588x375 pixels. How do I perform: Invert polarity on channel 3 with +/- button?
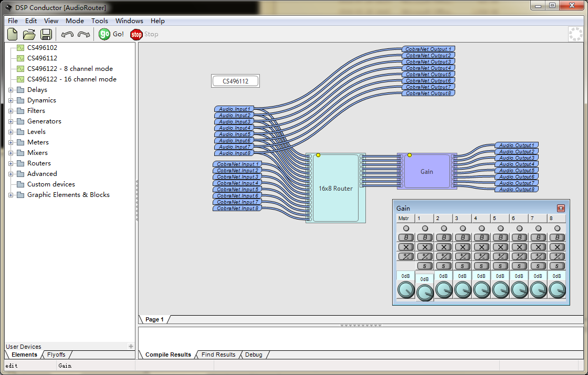pyautogui.click(x=463, y=256)
